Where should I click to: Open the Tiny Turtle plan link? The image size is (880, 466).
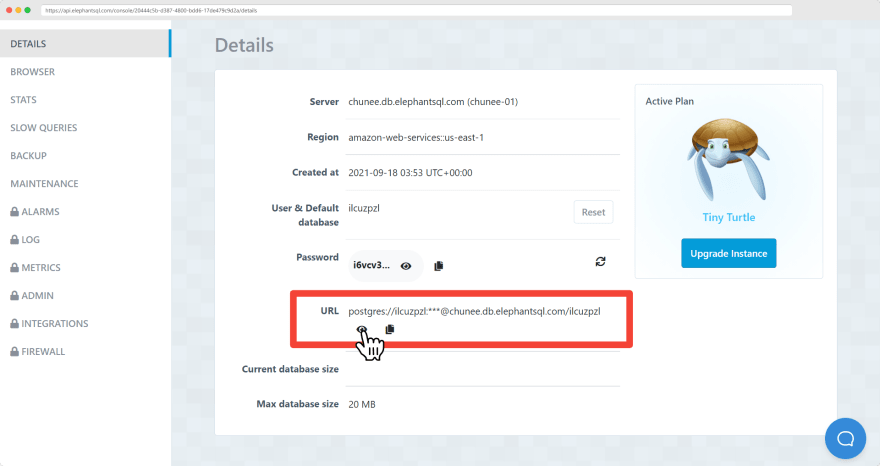(728, 217)
